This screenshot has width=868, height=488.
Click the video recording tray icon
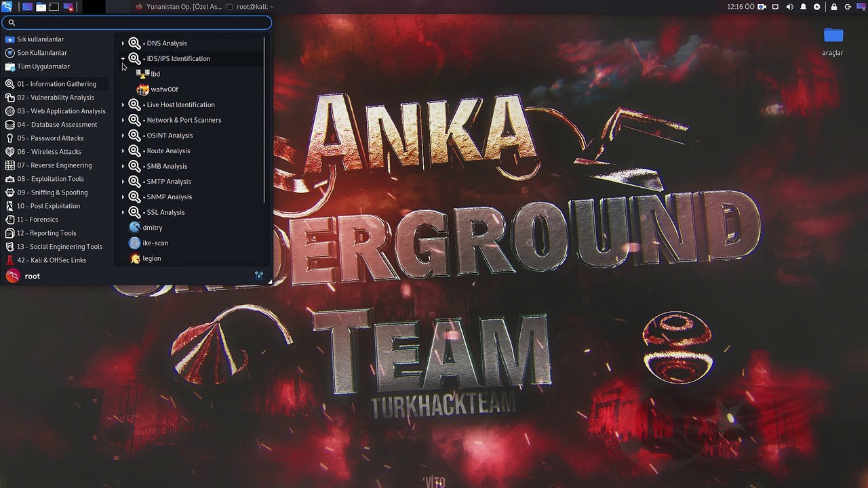tap(762, 7)
